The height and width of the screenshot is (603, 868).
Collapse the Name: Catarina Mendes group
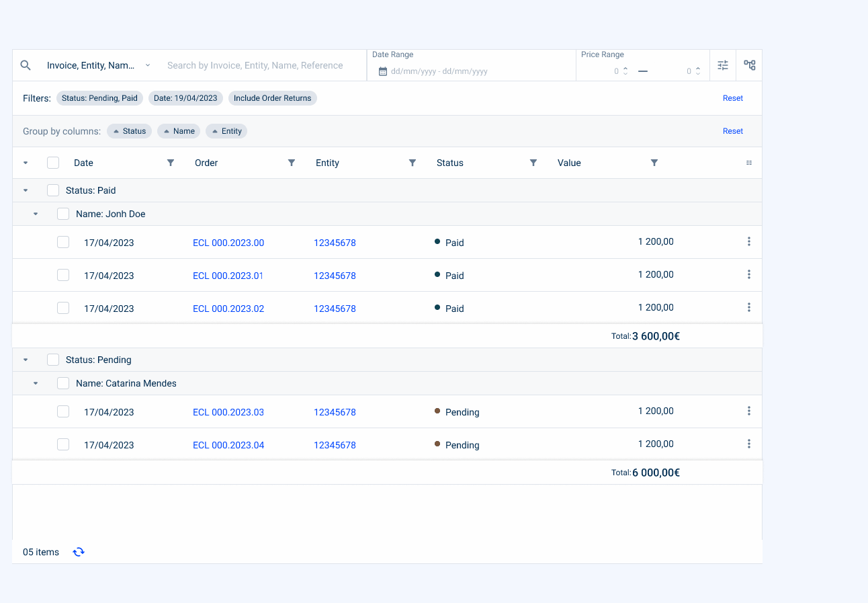click(36, 383)
